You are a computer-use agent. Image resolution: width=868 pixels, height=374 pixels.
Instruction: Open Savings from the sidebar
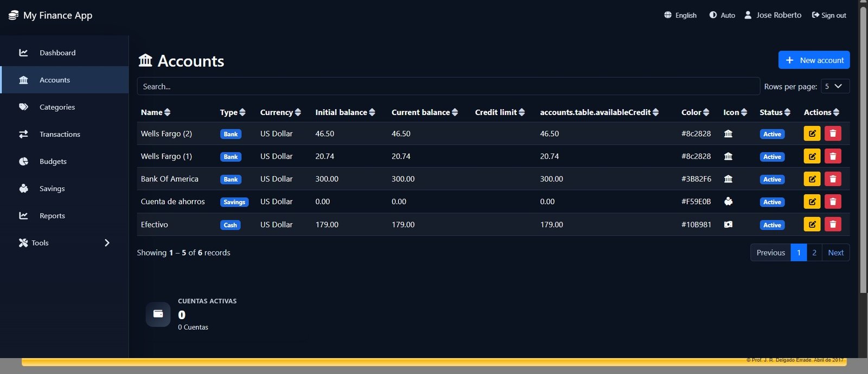click(x=65, y=188)
